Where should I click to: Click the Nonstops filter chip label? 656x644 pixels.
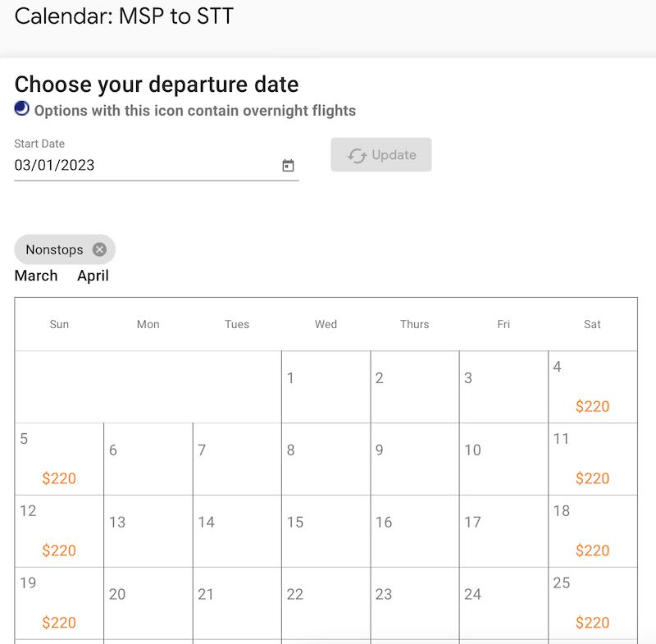pos(54,249)
